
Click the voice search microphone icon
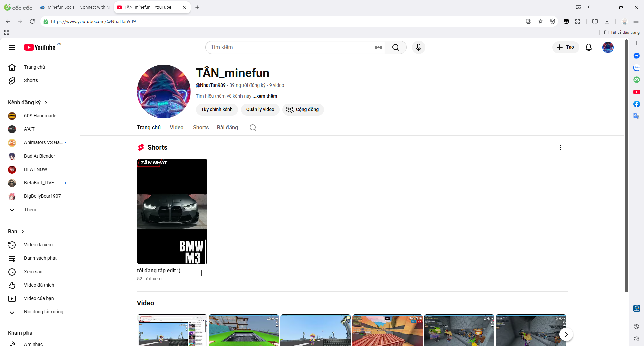[418, 47]
